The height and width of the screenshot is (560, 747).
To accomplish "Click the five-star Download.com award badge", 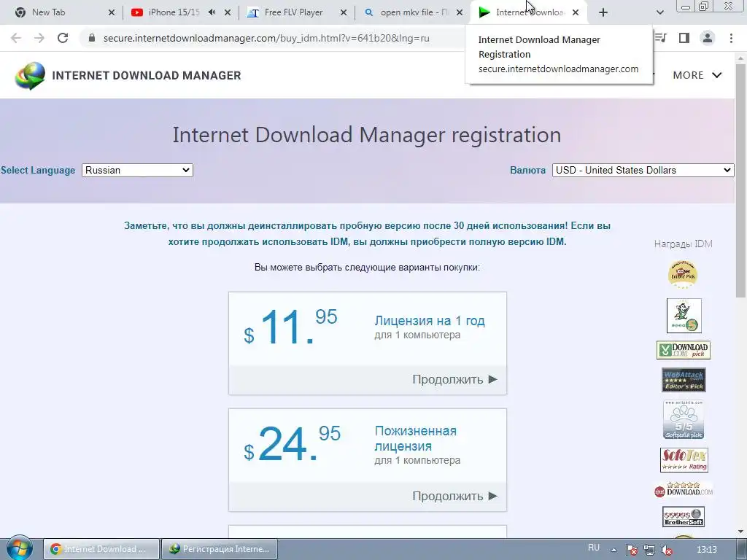I will pyautogui.click(x=684, y=489).
